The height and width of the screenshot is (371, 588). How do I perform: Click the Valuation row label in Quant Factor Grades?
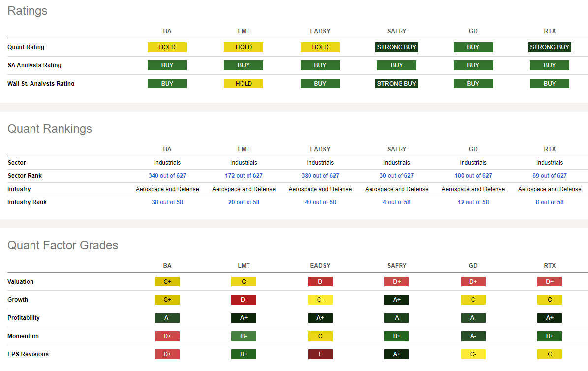click(21, 282)
